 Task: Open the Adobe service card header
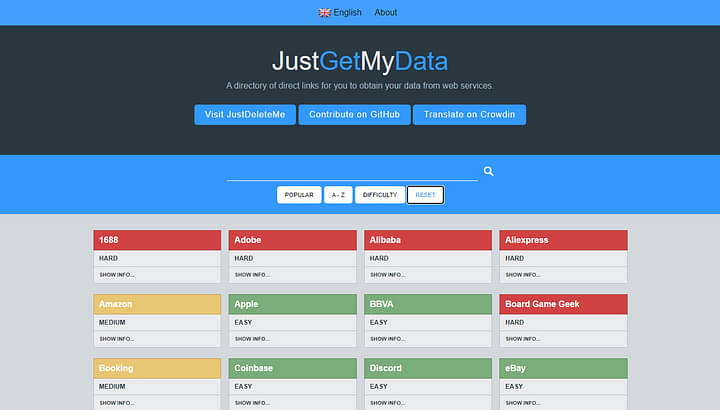tap(292, 240)
